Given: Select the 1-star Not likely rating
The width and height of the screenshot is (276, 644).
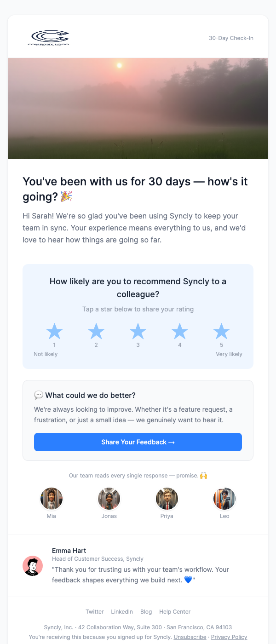Looking at the screenshot, I should [x=54, y=332].
